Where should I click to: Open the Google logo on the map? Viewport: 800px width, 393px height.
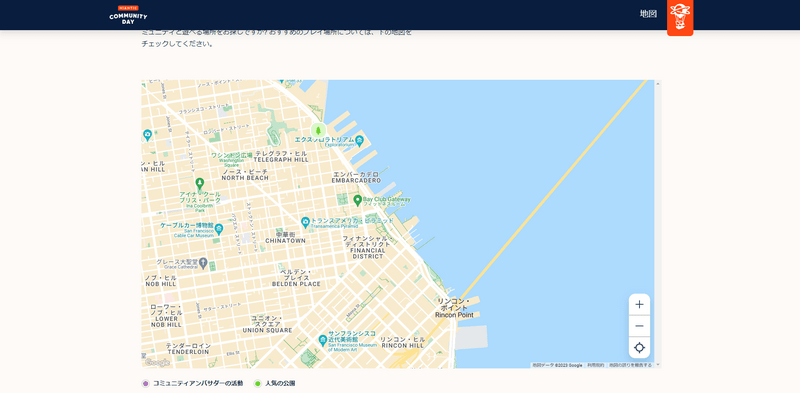click(x=157, y=362)
